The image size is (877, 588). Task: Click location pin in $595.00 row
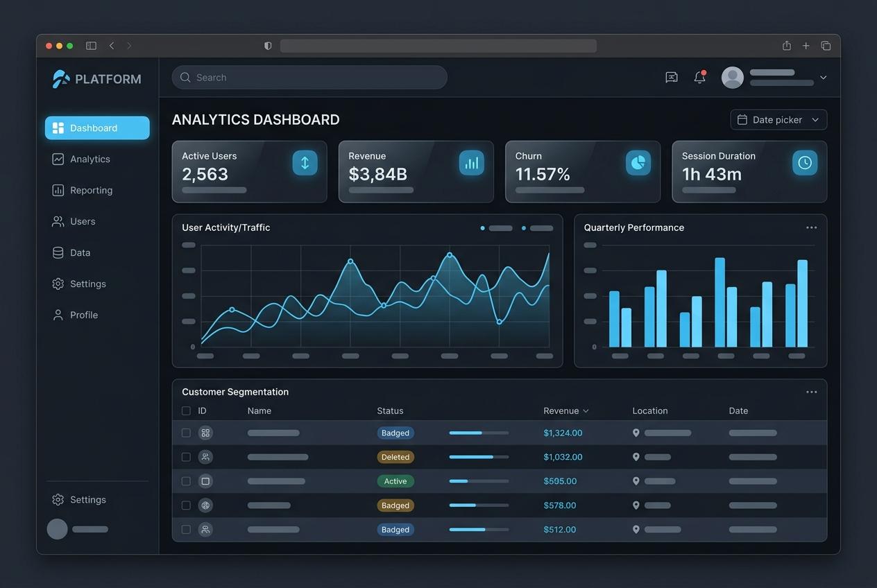(636, 481)
